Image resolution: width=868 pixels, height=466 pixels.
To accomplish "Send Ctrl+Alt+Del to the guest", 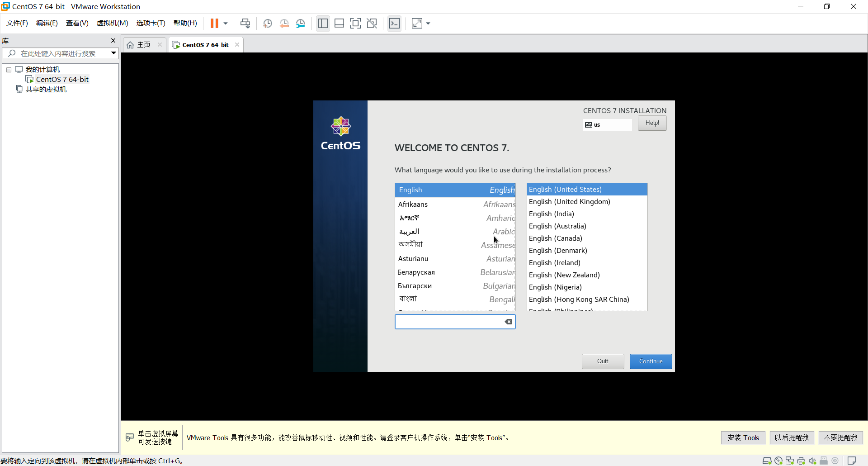I will coord(245,23).
